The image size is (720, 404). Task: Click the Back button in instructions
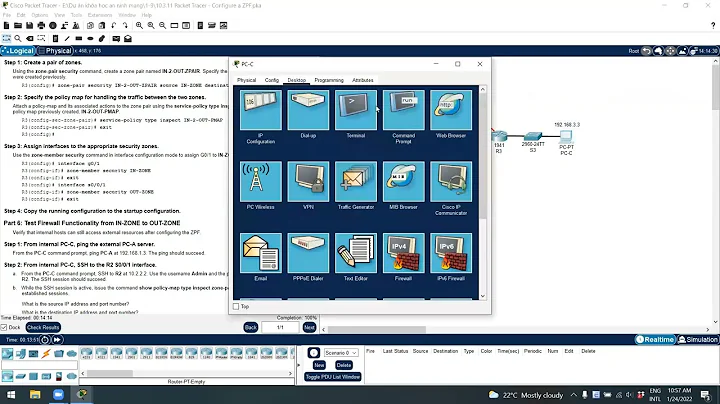[x=251, y=327]
